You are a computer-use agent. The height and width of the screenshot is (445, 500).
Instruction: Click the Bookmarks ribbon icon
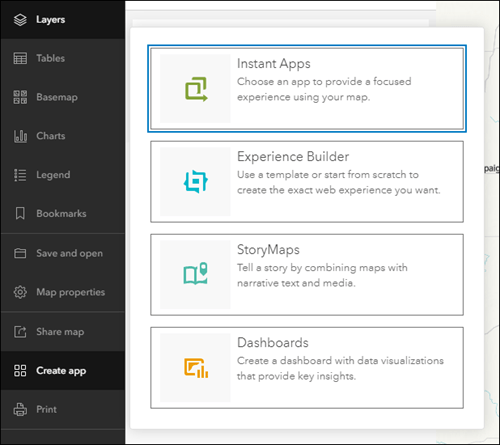click(20, 213)
